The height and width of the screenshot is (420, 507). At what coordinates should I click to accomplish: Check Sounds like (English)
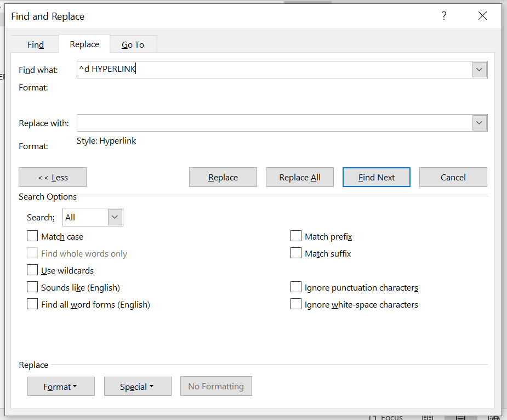click(32, 287)
